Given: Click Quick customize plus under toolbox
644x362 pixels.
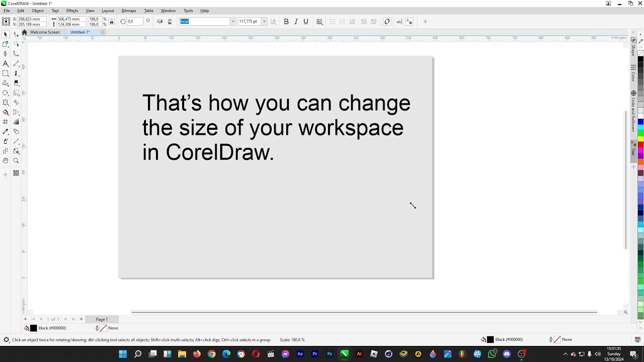Looking at the screenshot, I should click(6, 174).
